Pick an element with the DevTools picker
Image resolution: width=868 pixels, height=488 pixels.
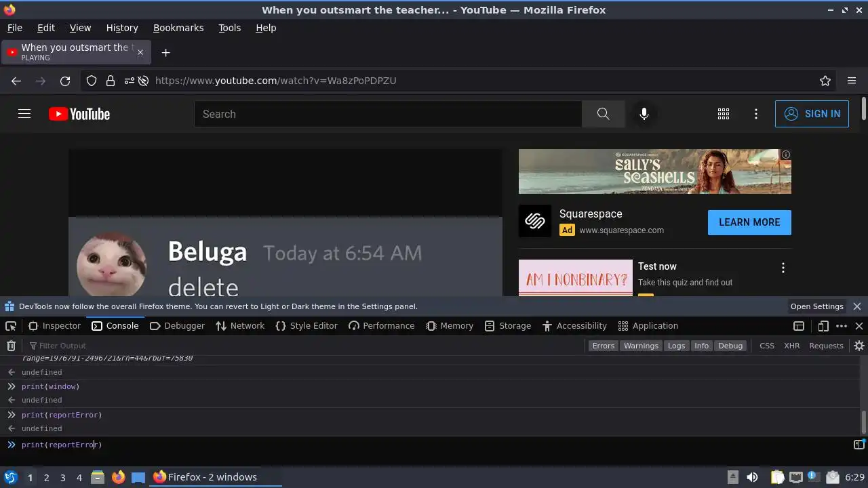tap(11, 326)
